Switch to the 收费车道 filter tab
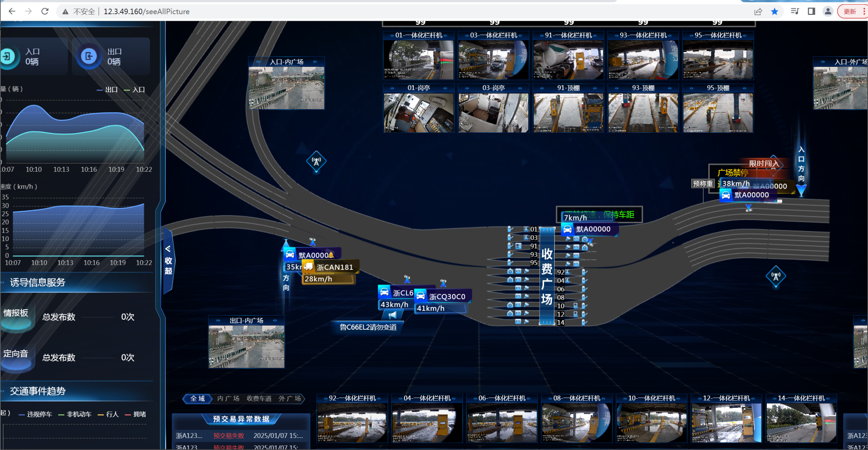 259,399
